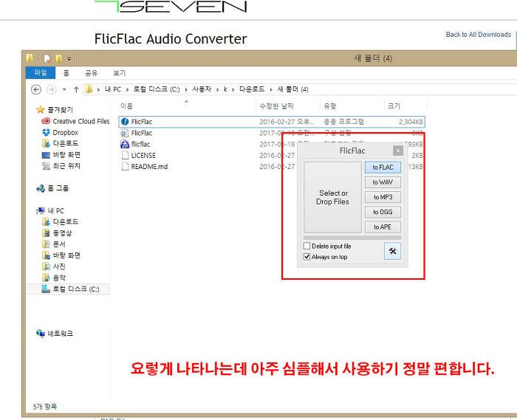The width and height of the screenshot is (517, 420).
Task: Click the to OGG button
Action: [x=383, y=212]
